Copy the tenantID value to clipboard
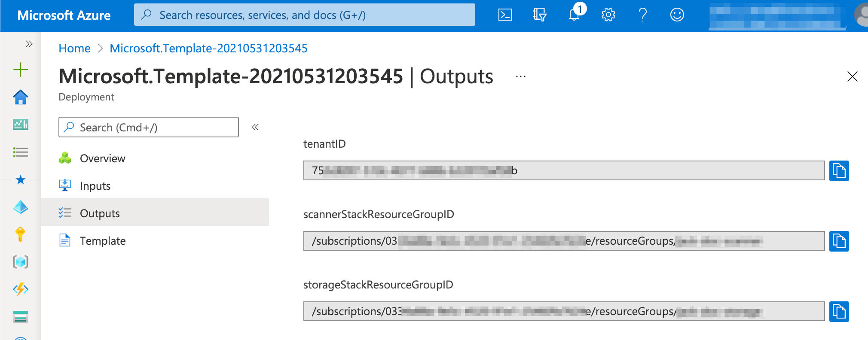 click(839, 171)
